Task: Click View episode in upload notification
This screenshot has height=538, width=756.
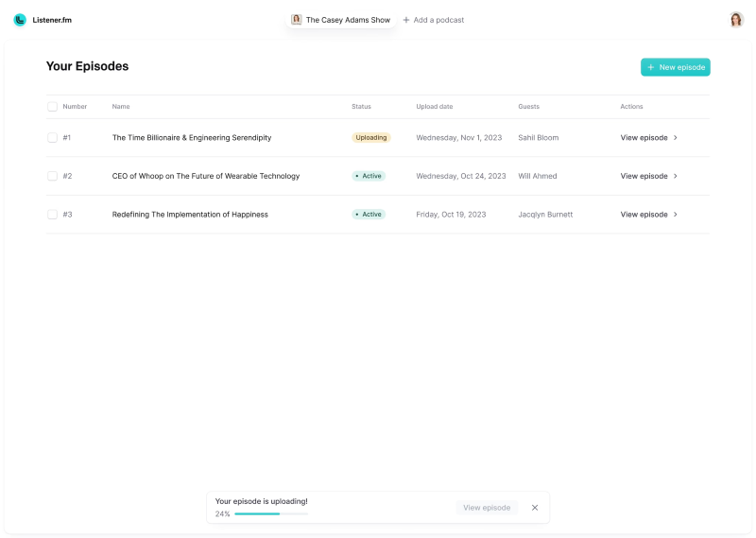Action: point(487,508)
